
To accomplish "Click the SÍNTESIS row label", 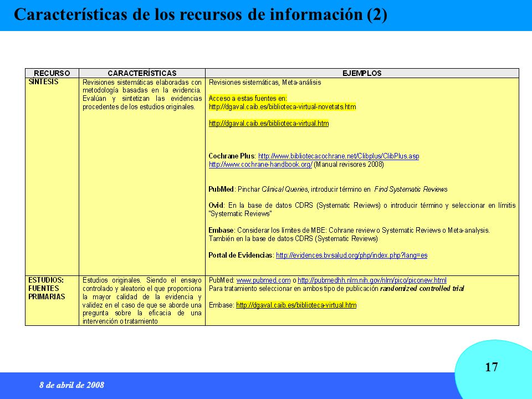I will click(43, 82).
